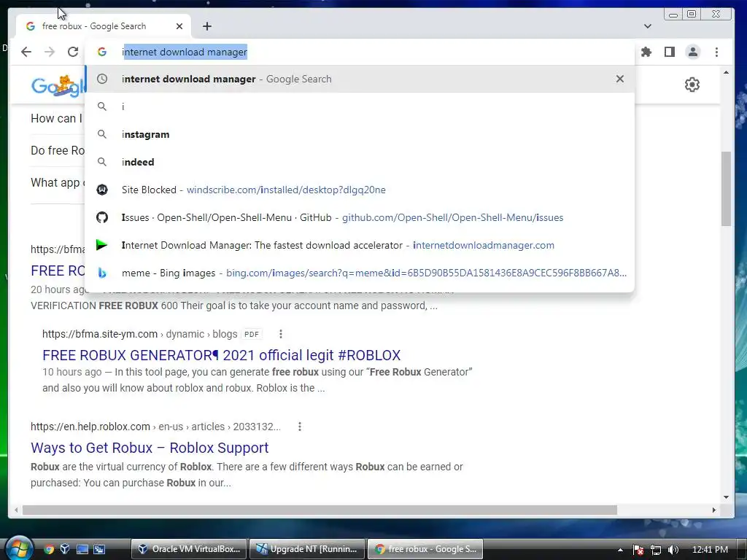Open Google search settings gear

692,85
